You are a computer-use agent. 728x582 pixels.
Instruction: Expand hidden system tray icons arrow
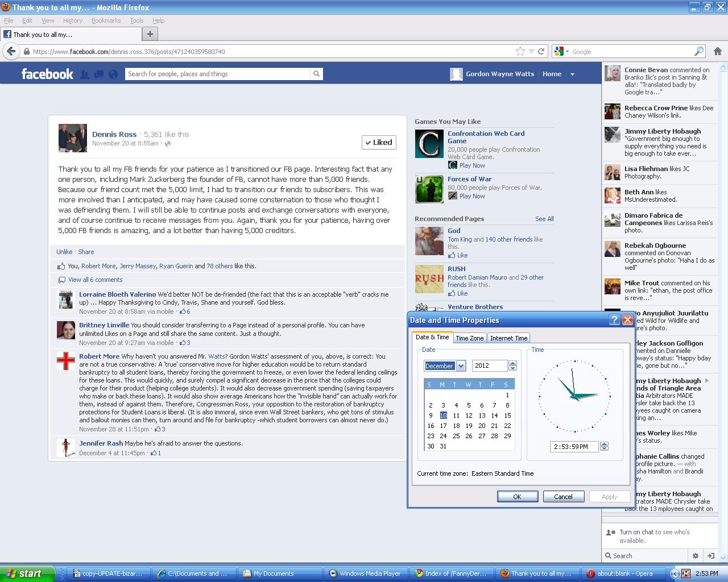[675, 573]
